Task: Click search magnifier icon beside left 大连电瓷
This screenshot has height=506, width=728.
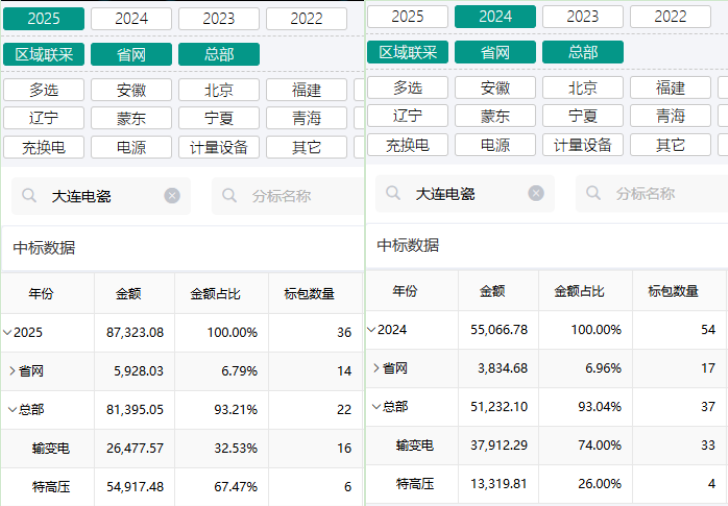Action: (x=29, y=195)
